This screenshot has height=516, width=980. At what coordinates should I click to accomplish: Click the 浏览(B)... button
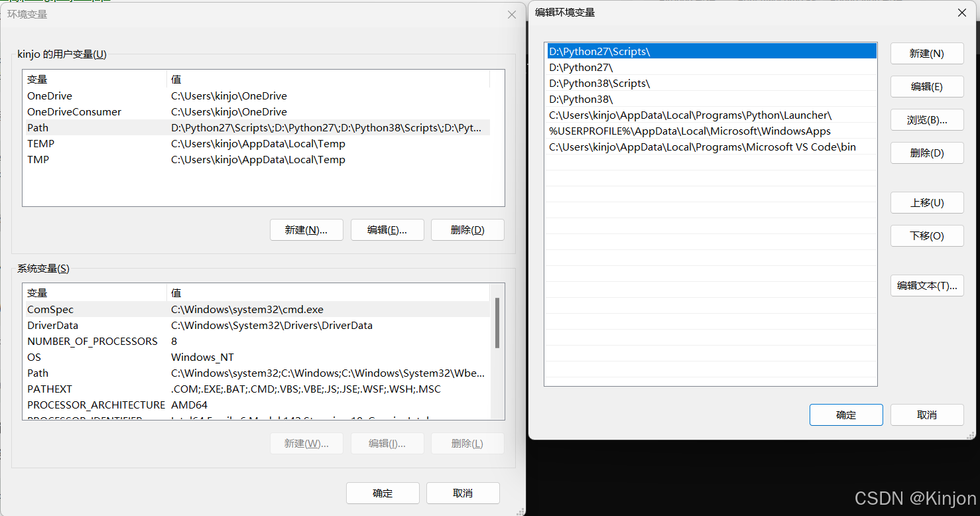(x=927, y=120)
